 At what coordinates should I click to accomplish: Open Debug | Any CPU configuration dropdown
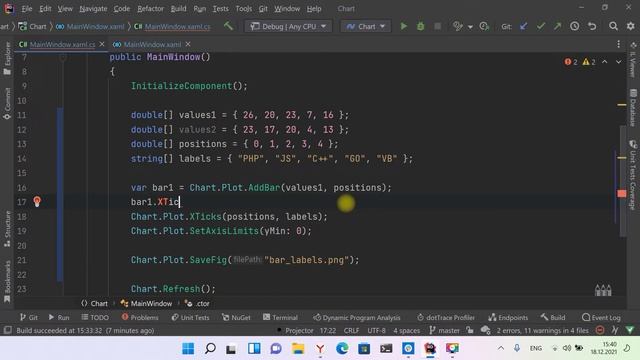click(x=288, y=26)
